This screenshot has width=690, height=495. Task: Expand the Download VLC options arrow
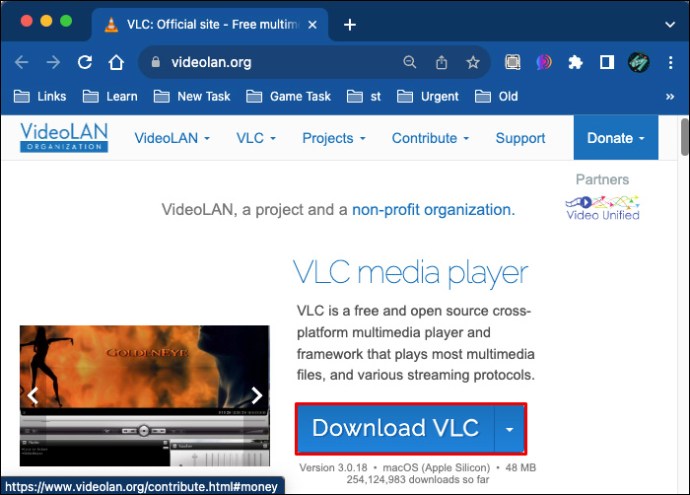[x=510, y=428]
